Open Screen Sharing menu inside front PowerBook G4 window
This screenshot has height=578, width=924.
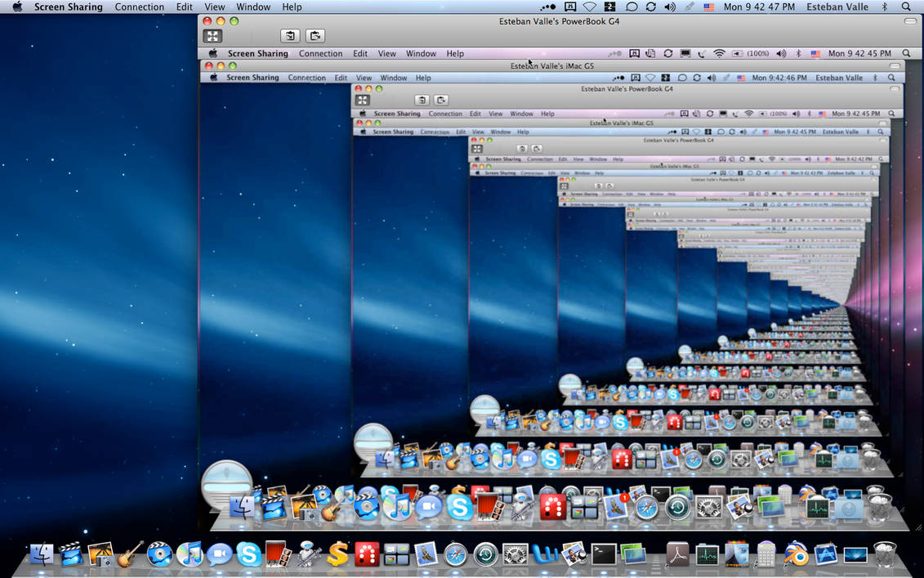(258, 53)
